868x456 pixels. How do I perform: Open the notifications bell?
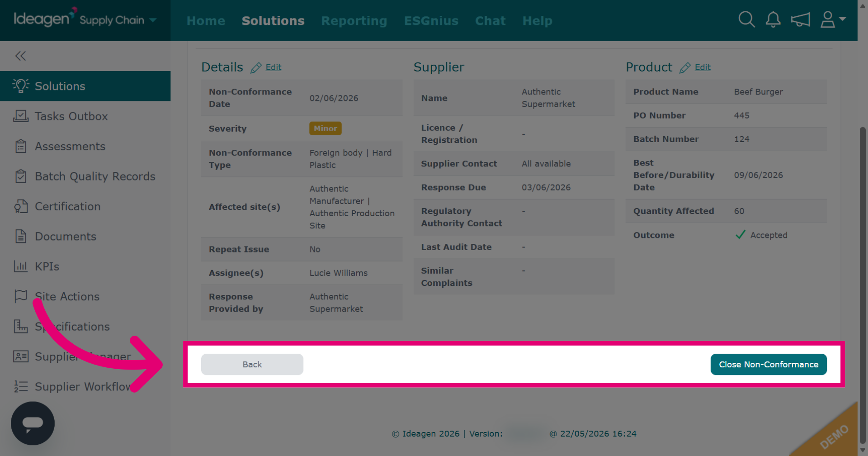tap(773, 19)
